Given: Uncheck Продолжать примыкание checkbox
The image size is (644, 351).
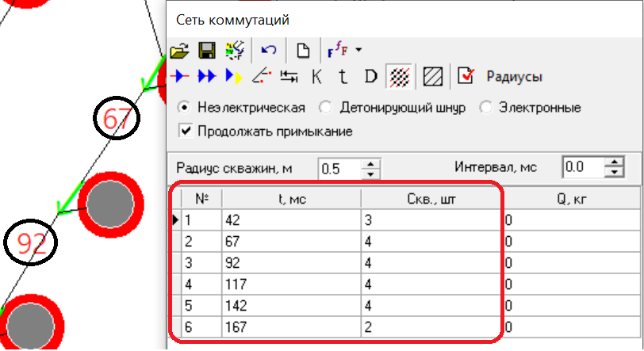Looking at the screenshot, I should 186,132.
